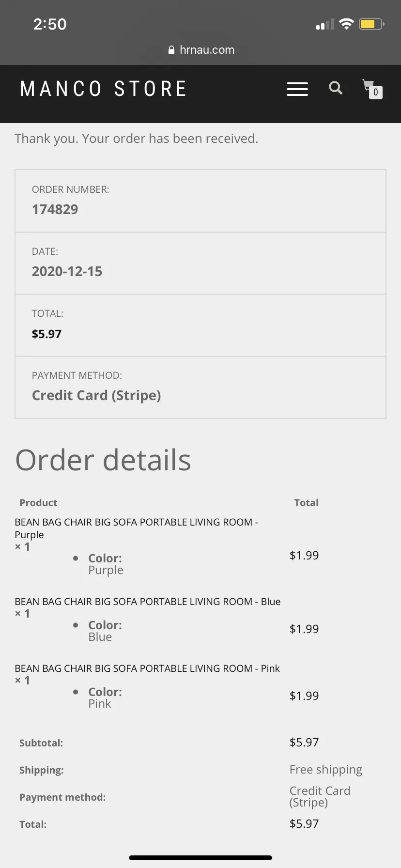Open the Blue bean bag chair product link
The width and height of the screenshot is (401, 868).
(x=148, y=602)
